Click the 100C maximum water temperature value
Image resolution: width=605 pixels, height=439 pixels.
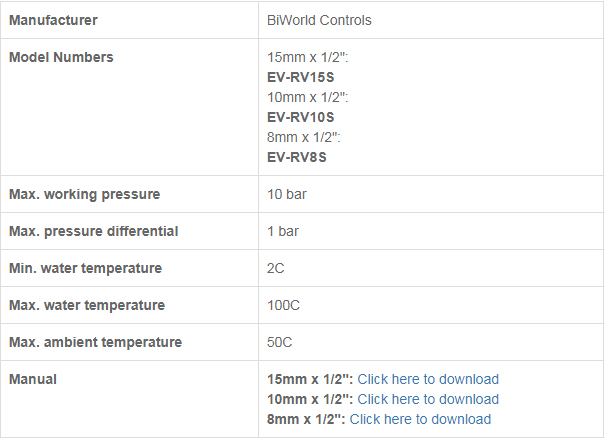[x=283, y=305]
